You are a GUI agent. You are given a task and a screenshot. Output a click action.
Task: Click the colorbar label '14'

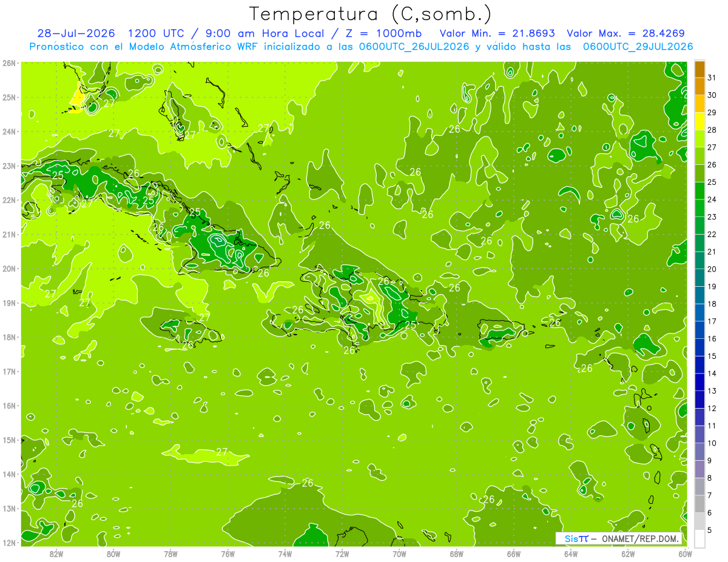pos(712,373)
